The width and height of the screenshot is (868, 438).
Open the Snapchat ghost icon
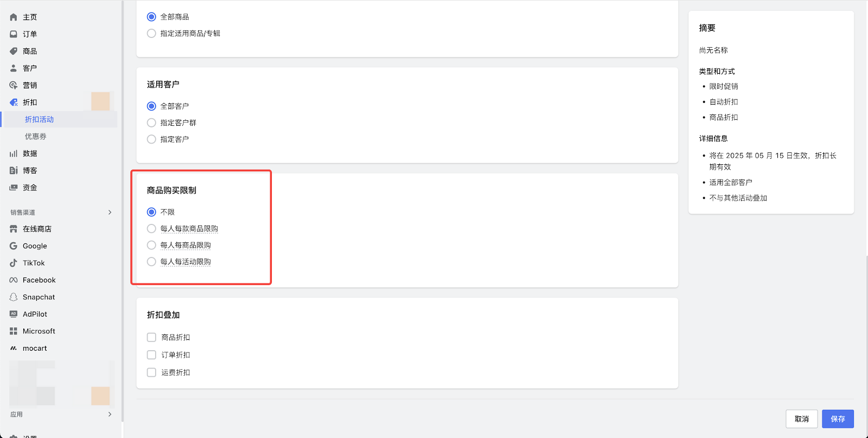coord(14,297)
